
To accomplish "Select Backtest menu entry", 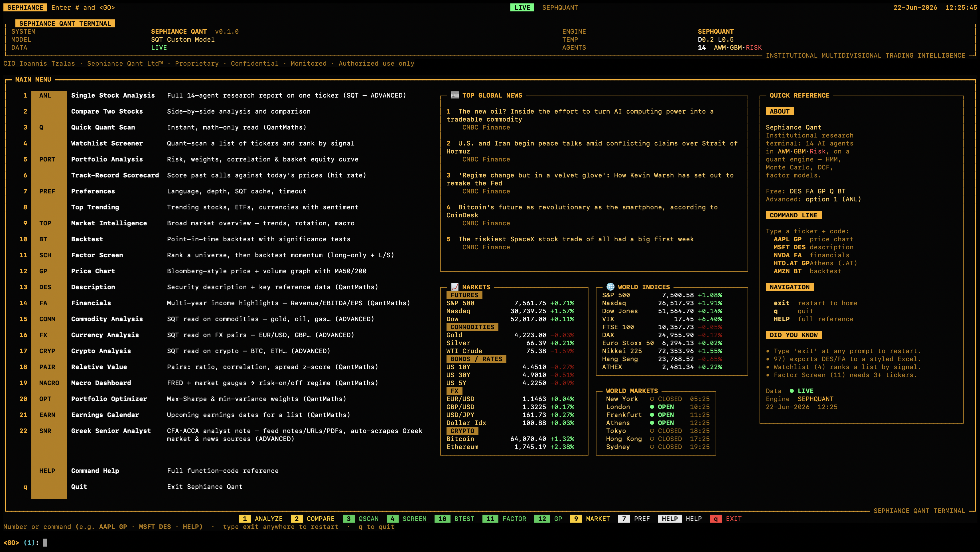I will pos(87,239).
